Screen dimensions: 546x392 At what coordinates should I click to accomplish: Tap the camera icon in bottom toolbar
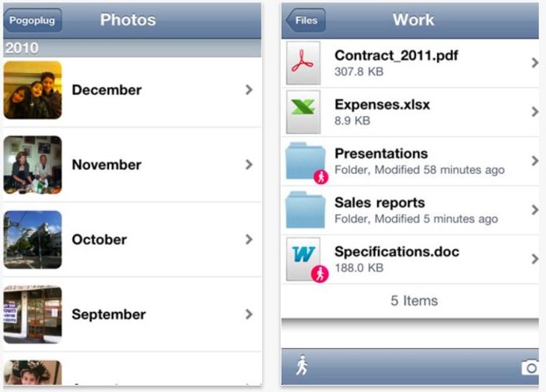[x=530, y=368]
